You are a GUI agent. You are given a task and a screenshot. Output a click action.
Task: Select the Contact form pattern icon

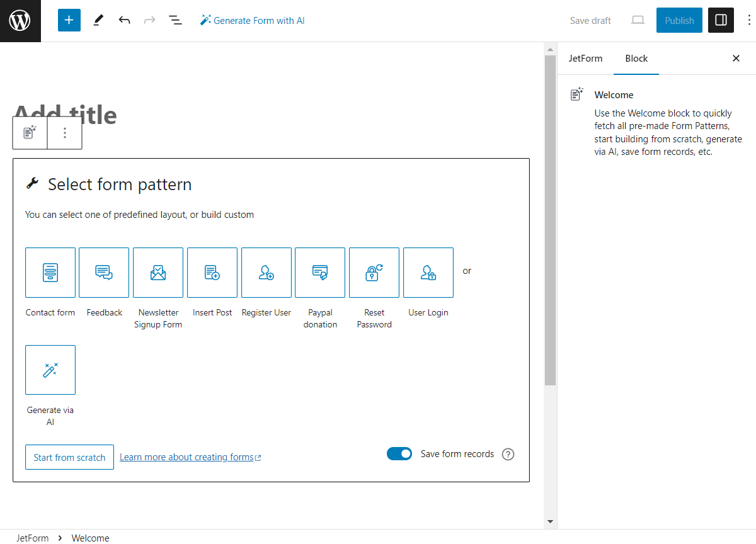(x=50, y=273)
